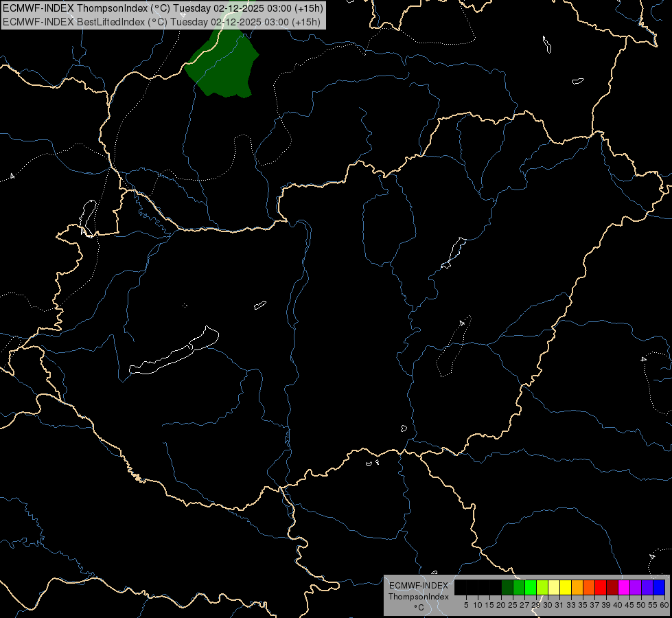Click the °C unit label in legend
The height and width of the screenshot is (618, 672).
[419, 608]
